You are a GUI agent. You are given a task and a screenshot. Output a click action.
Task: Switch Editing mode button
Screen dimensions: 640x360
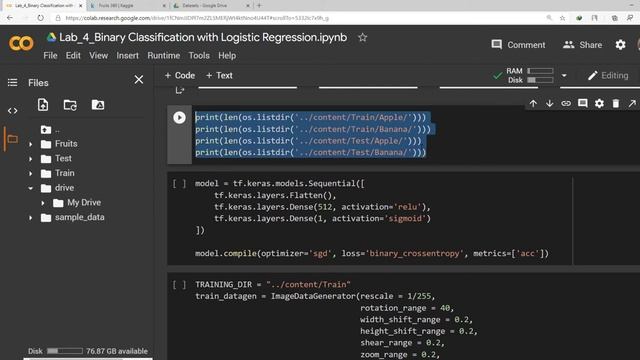click(608, 76)
